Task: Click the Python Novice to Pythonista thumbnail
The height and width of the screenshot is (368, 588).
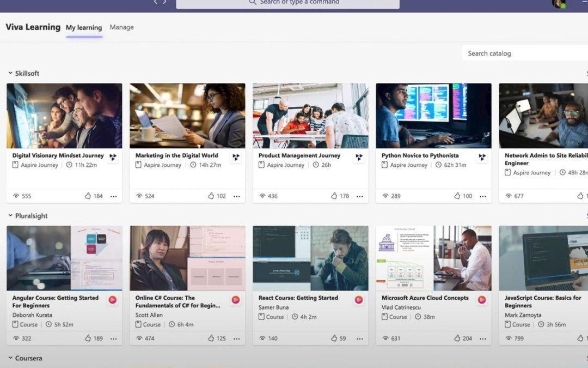Action: (433, 116)
